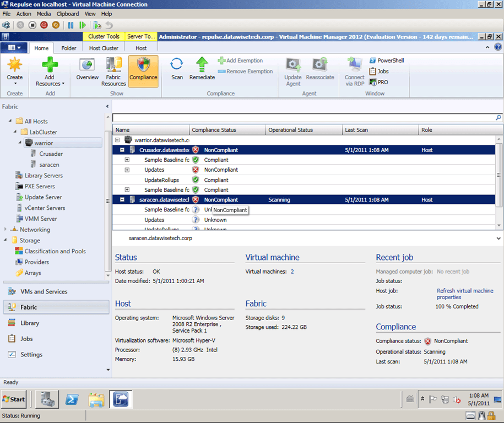Click the Start button
This screenshot has height=423, width=504.
coord(14,399)
